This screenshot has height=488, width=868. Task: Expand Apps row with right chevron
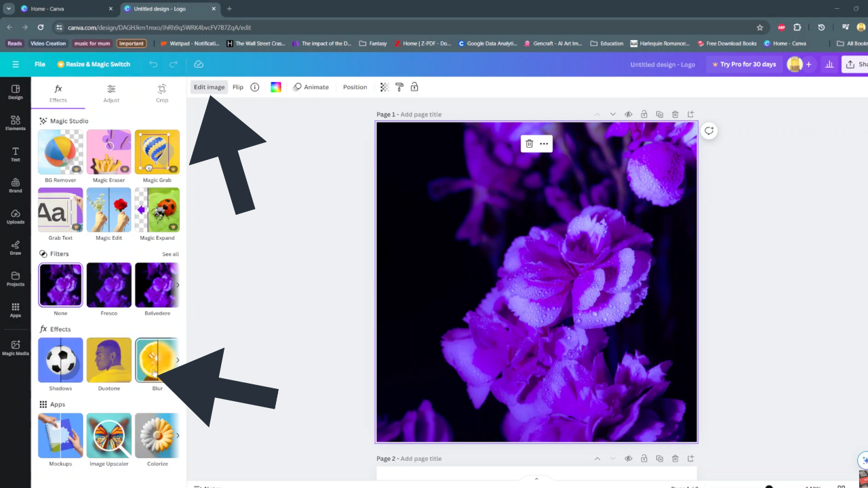pyautogui.click(x=178, y=436)
